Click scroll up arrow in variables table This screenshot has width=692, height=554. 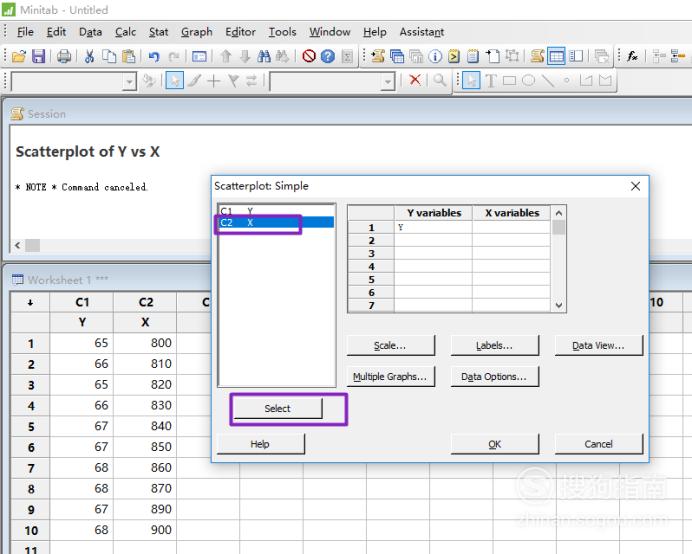tap(559, 213)
